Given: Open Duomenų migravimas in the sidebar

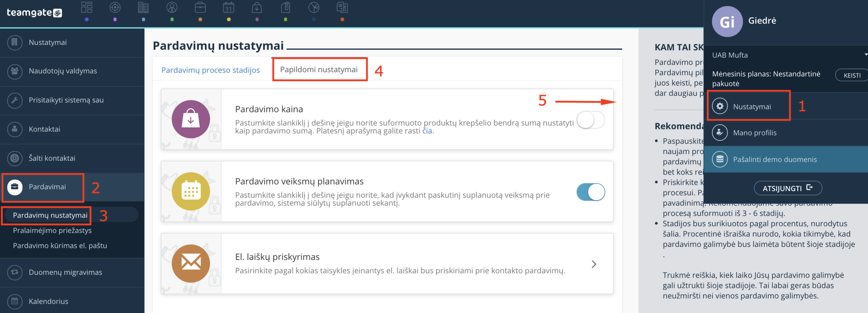Looking at the screenshot, I should click(x=72, y=273).
